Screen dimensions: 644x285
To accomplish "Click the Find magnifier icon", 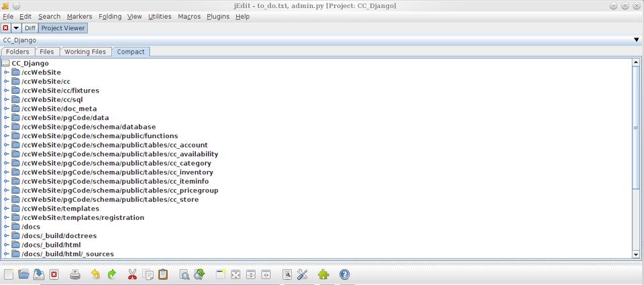I will [x=184, y=274].
